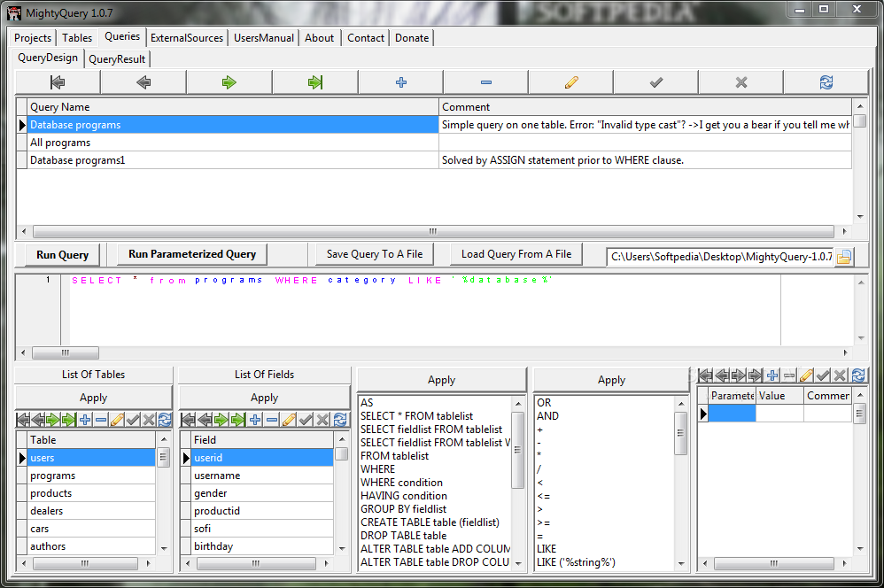Click the SQL editor horizontal scrollbar thumb
884x588 pixels.
(66, 353)
